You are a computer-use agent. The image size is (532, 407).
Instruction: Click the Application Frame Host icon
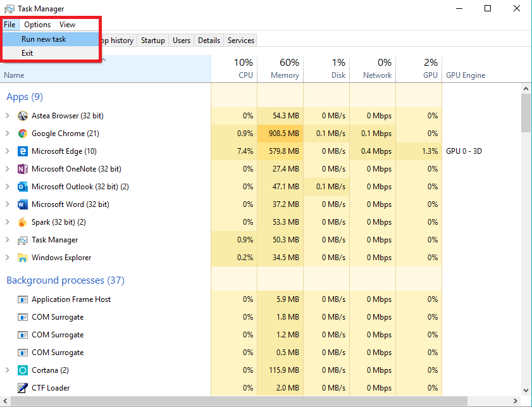22,299
